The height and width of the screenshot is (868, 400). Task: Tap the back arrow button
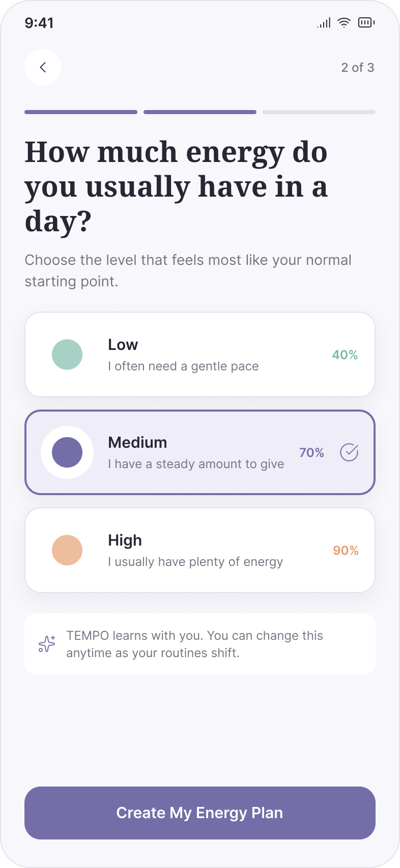tap(43, 67)
